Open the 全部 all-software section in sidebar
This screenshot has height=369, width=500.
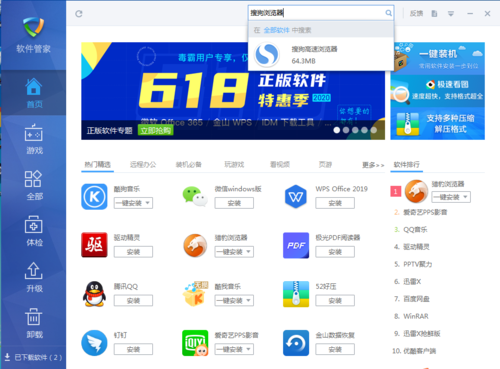tap(33, 185)
